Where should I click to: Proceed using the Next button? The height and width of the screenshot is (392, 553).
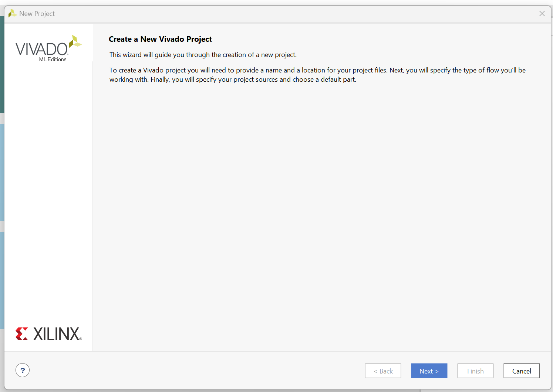(x=429, y=371)
